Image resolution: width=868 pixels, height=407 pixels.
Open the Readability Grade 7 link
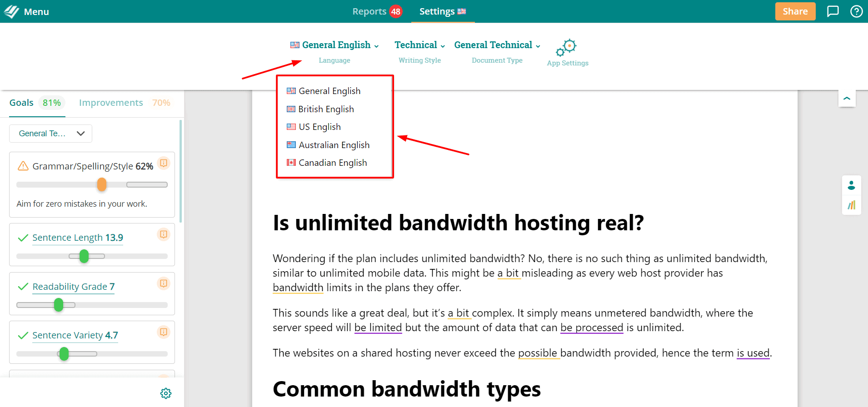coord(74,287)
